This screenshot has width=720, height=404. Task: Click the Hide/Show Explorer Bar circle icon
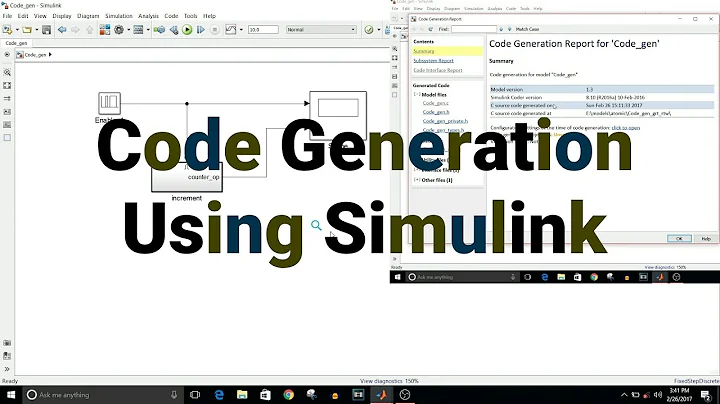pyautogui.click(x=7, y=55)
